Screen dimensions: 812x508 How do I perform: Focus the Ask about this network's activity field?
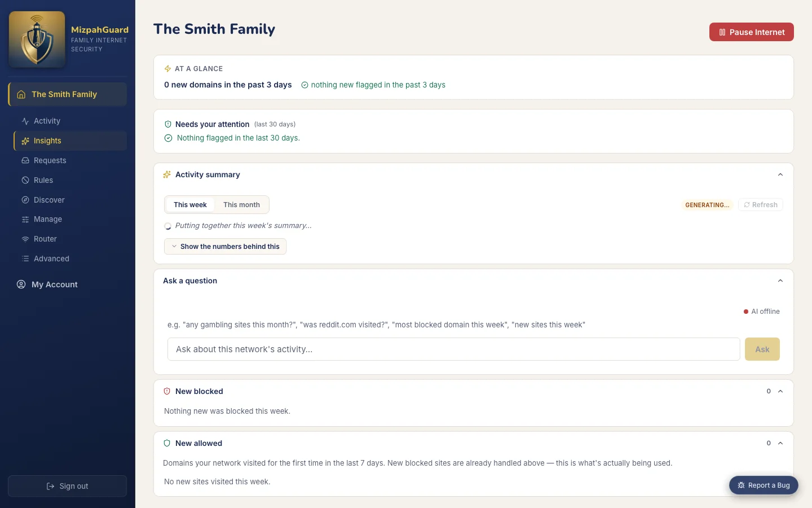(453, 349)
